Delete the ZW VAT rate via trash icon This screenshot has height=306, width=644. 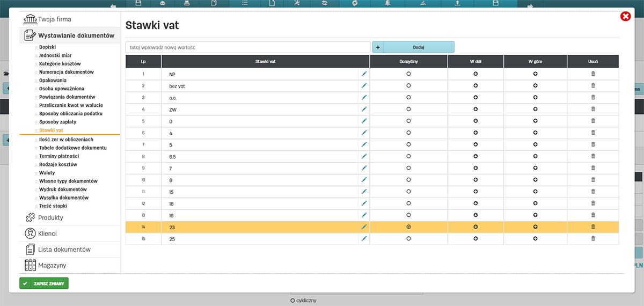pyautogui.click(x=593, y=109)
